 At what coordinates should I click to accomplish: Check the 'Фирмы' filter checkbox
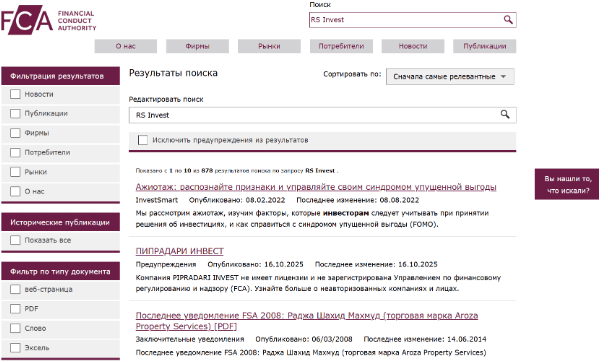pos(15,133)
